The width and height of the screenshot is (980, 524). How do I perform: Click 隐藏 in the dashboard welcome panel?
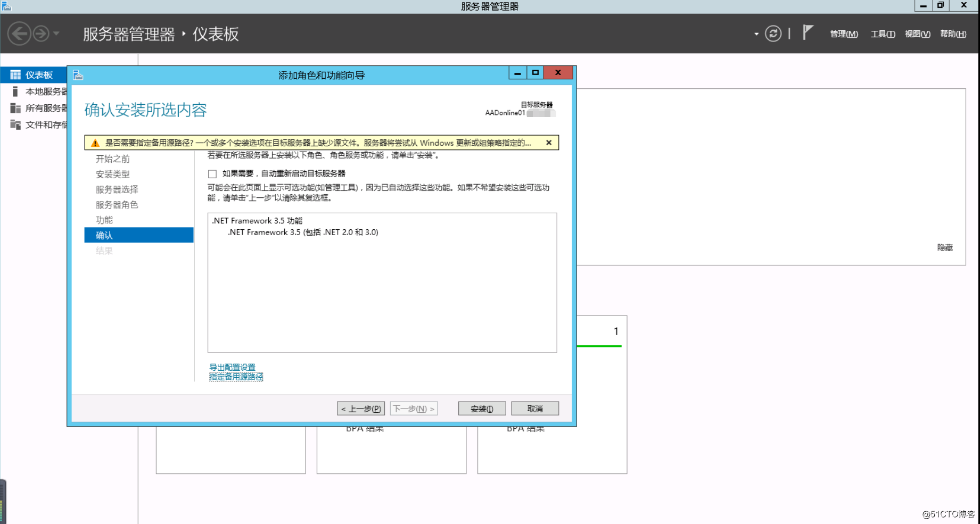click(x=945, y=247)
